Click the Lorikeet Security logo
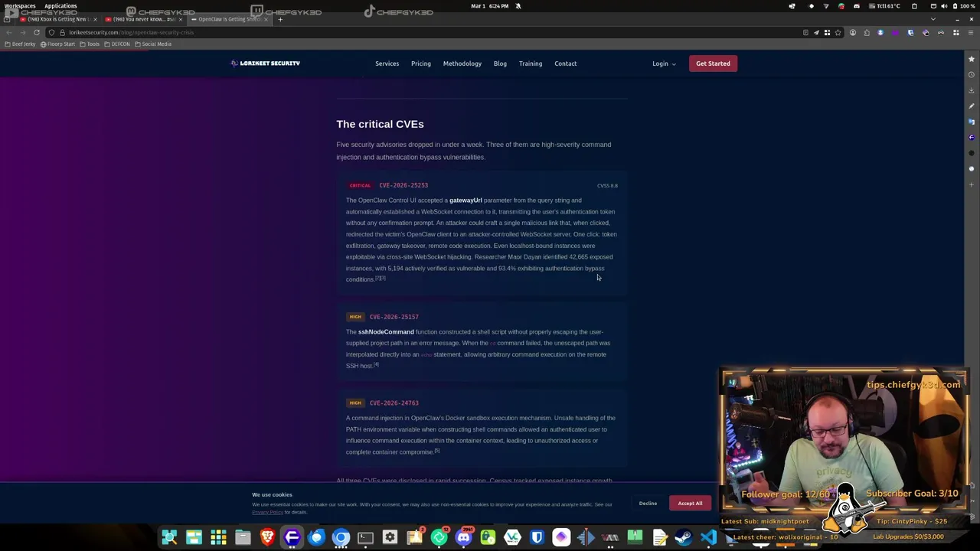980x551 pixels. (265, 64)
